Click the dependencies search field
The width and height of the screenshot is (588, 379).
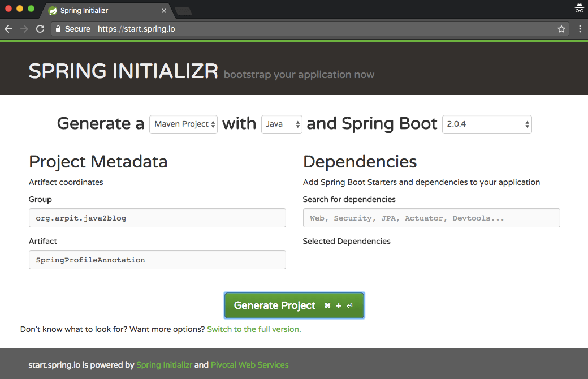click(431, 218)
